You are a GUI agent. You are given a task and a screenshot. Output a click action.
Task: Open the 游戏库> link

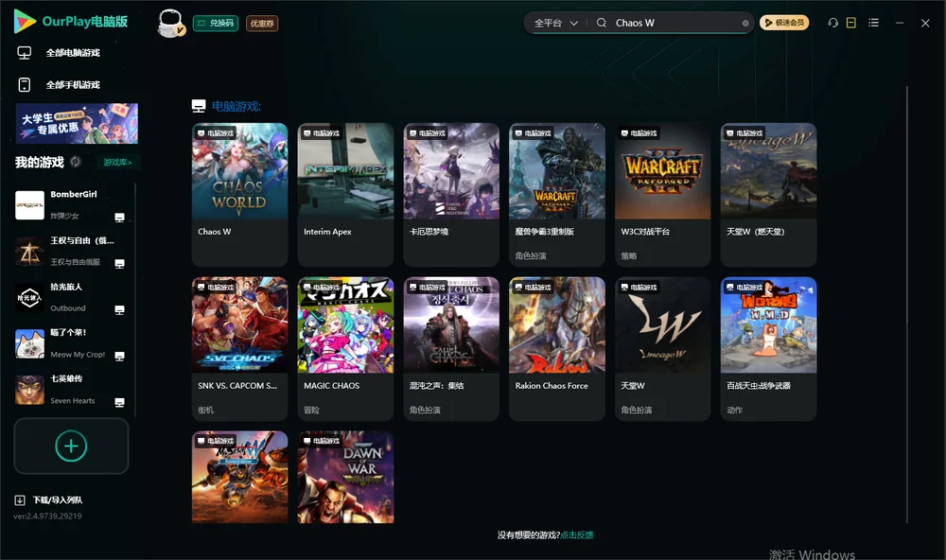pyautogui.click(x=117, y=162)
